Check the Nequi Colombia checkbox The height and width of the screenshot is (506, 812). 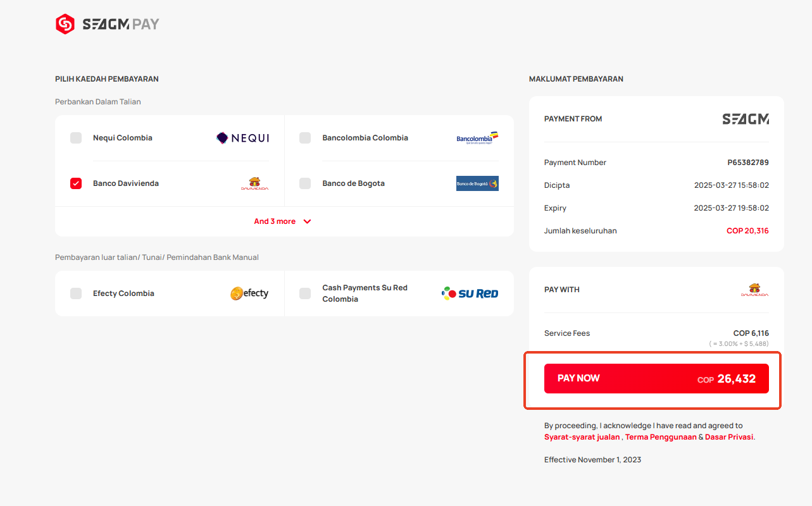pos(76,138)
